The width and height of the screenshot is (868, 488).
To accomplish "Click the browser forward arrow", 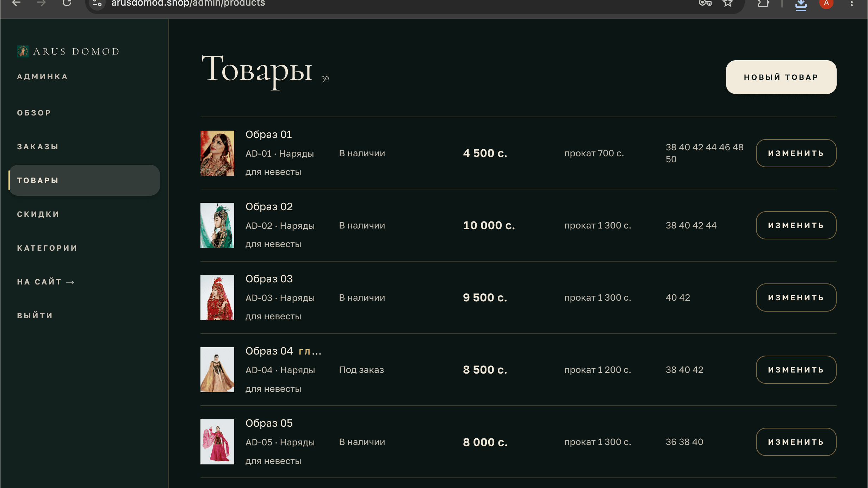I will coord(42,3).
